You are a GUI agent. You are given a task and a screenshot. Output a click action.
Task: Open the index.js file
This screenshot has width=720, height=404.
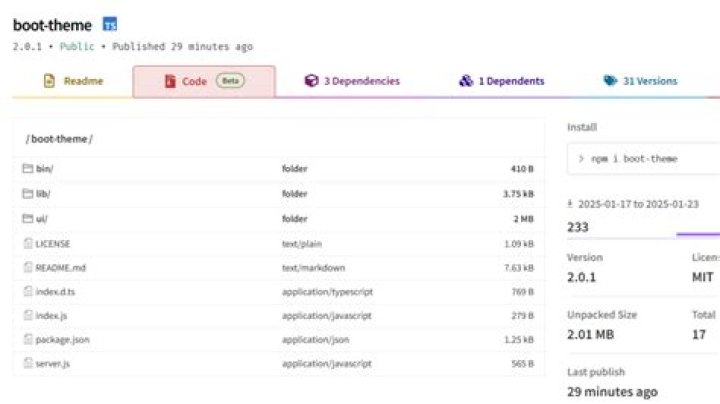click(x=51, y=315)
